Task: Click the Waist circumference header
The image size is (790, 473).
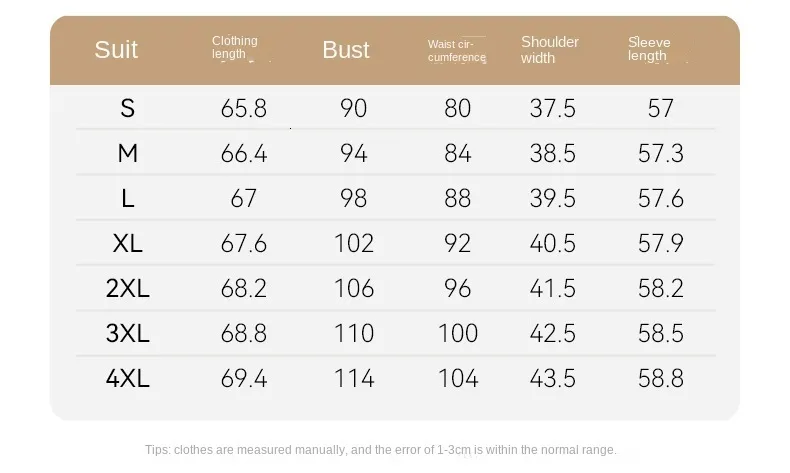Action: coord(457,50)
